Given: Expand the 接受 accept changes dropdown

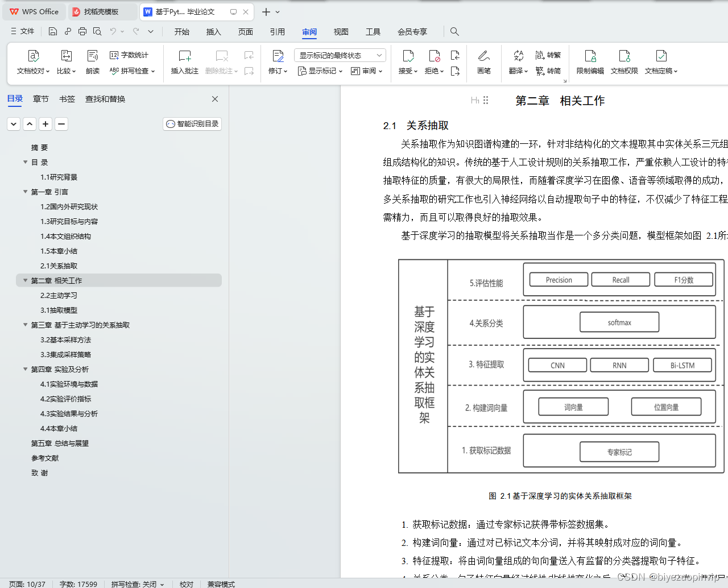Looking at the screenshot, I should click(417, 71).
